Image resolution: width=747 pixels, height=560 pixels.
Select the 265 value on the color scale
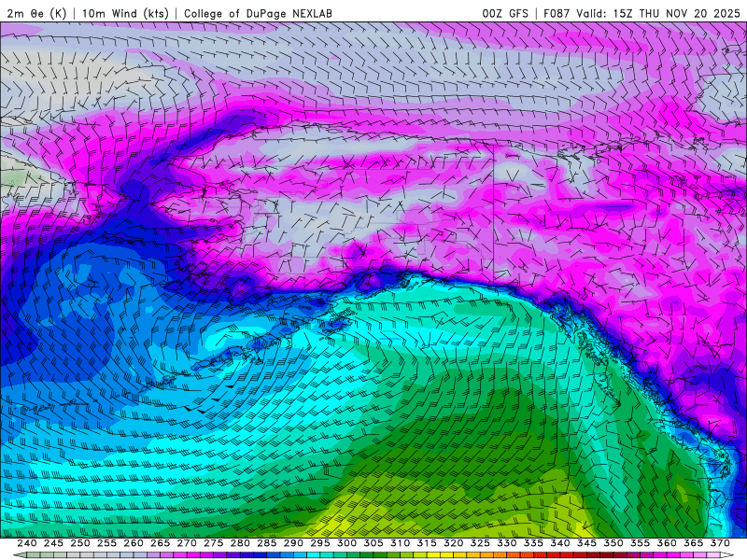coord(160,543)
